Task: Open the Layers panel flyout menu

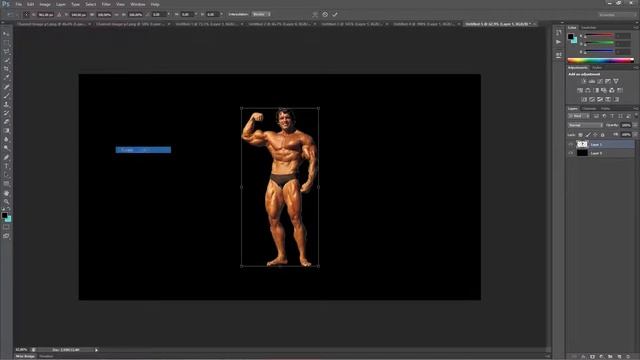Action: (636, 109)
